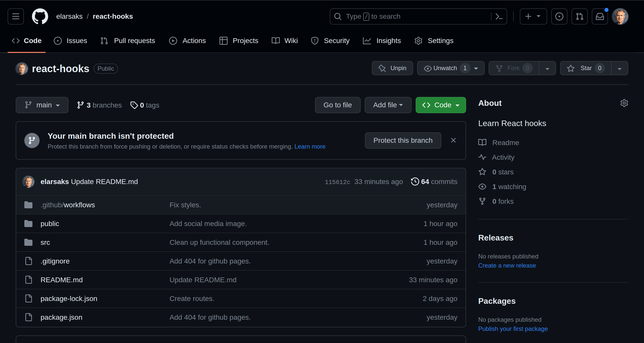644x343 pixels.
Task: View 0 stars in About sidebar
Action: click(496, 172)
